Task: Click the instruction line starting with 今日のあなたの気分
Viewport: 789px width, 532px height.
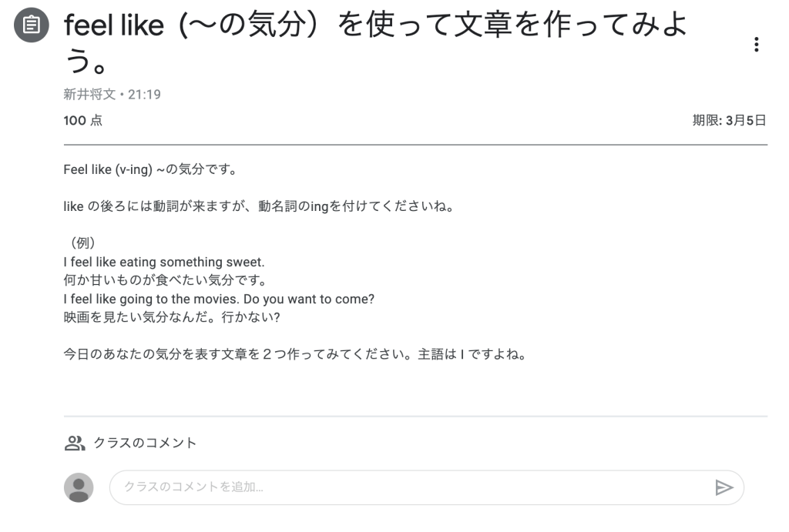Action: 294,356
